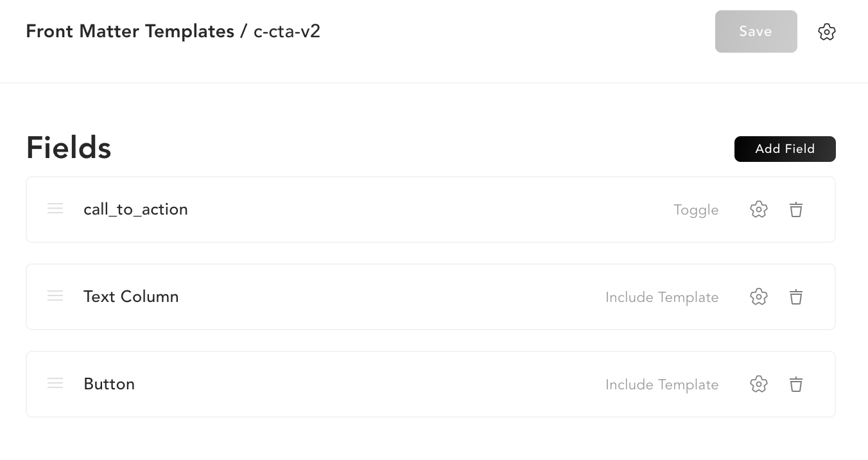
Task: Open settings for Text Column field
Action: coord(759,297)
